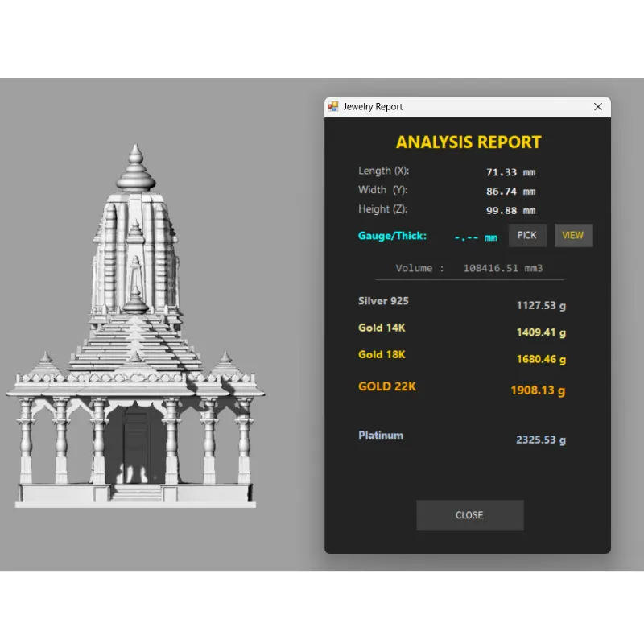Click the Jewelry Report title bar text

pos(373,106)
